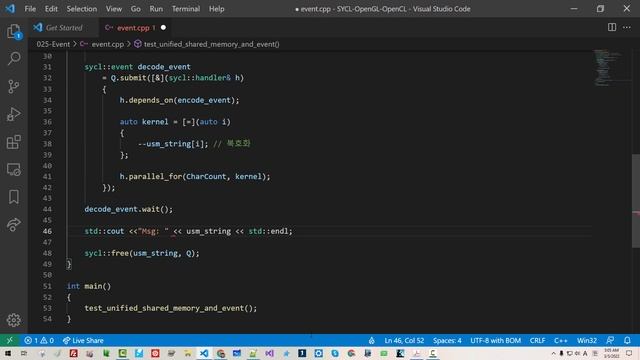Split the editor to the right

(x=611, y=27)
